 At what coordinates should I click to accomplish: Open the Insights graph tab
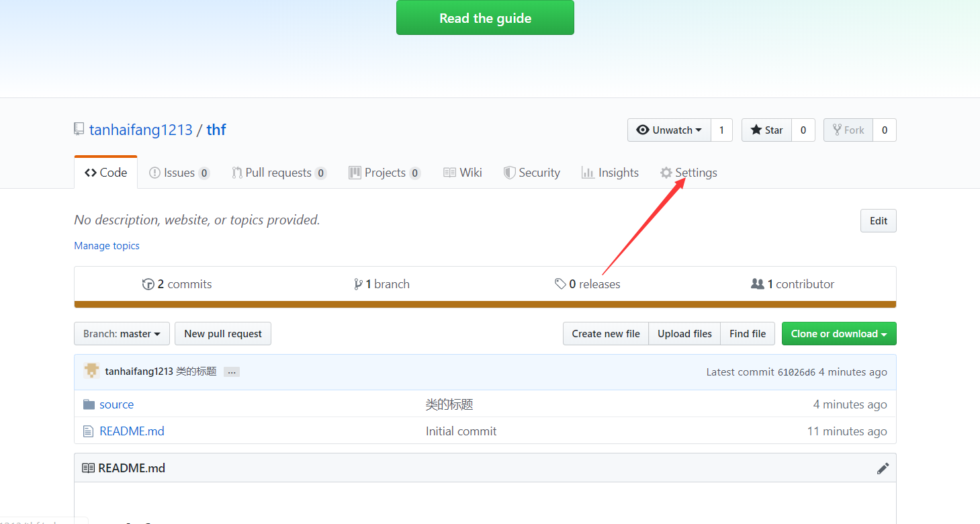610,173
